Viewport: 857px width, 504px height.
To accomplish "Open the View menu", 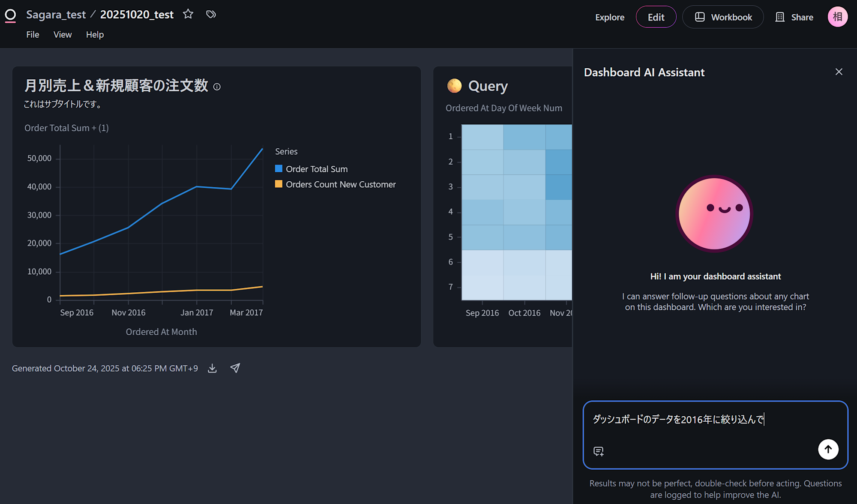I will click(x=63, y=35).
